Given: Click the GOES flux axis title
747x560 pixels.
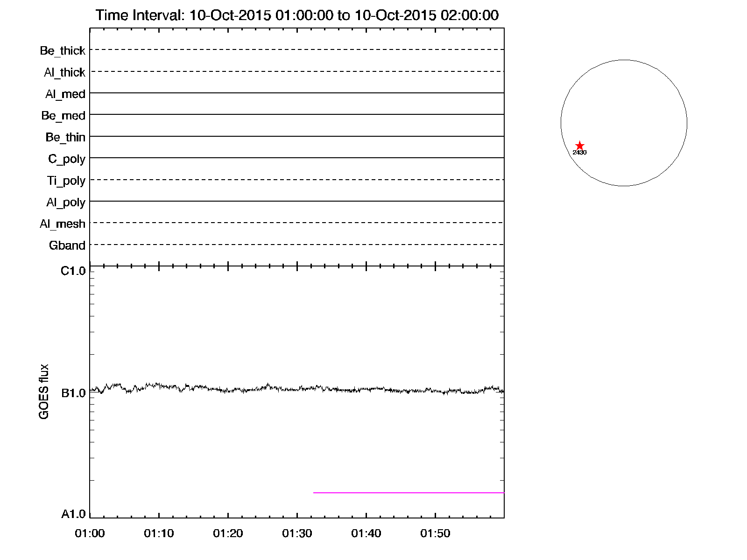Looking at the screenshot, I should pyautogui.click(x=44, y=392).
